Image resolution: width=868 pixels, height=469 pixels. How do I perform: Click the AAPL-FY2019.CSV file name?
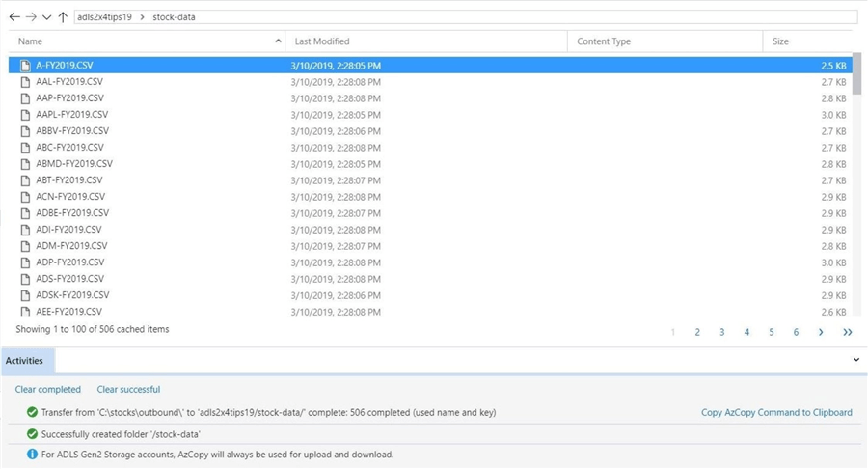tap(72, 115)
